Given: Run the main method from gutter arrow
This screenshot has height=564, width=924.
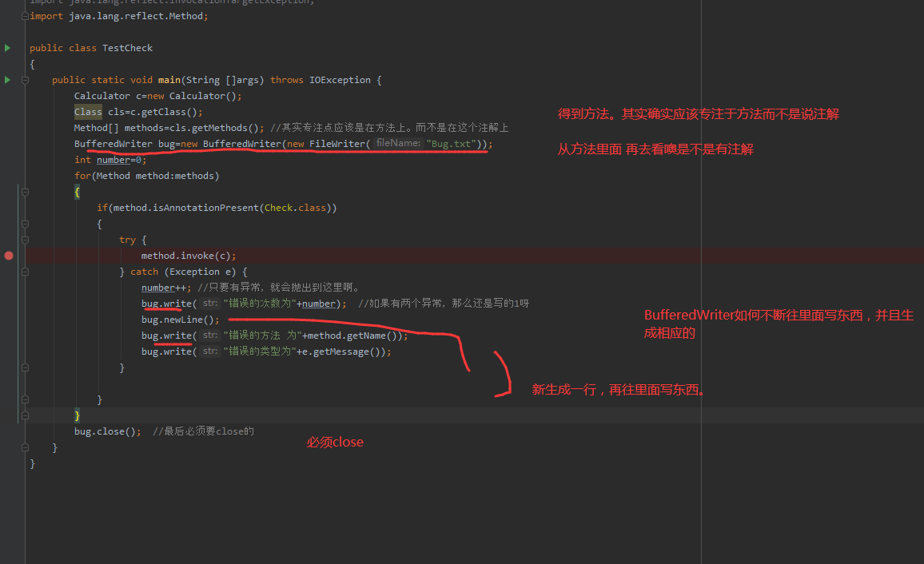Looking at the screenshot, I should click(7, 79).
